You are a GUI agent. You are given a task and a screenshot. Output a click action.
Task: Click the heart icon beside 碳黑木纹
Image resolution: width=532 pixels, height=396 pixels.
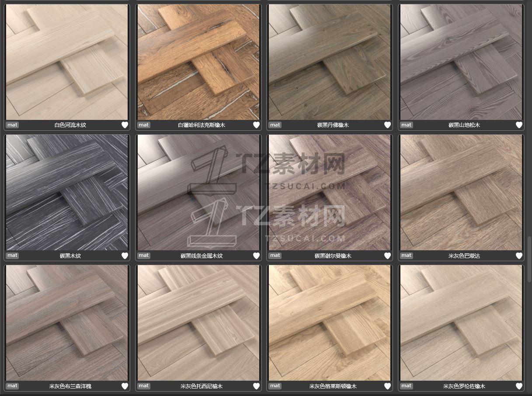pos(125,256)
